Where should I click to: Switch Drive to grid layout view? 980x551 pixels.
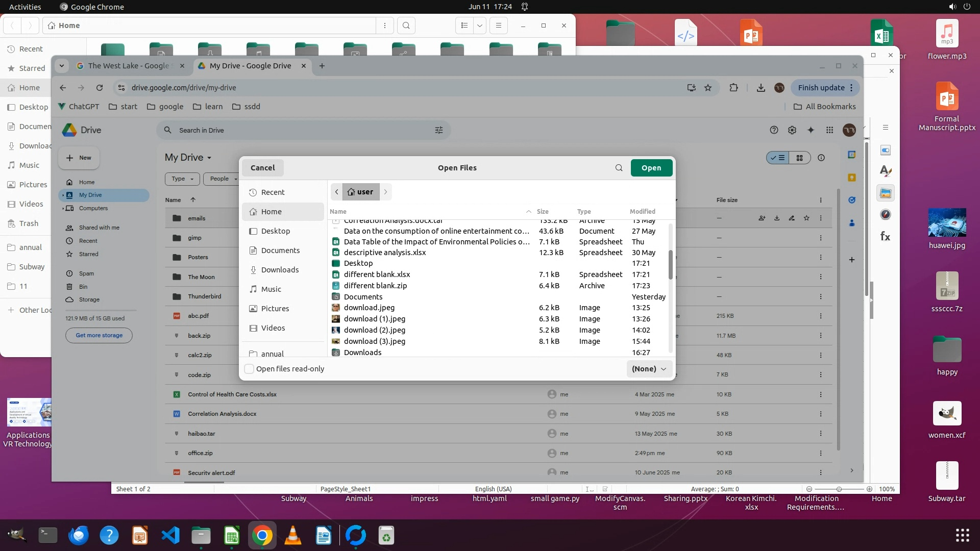click(800, 158)
